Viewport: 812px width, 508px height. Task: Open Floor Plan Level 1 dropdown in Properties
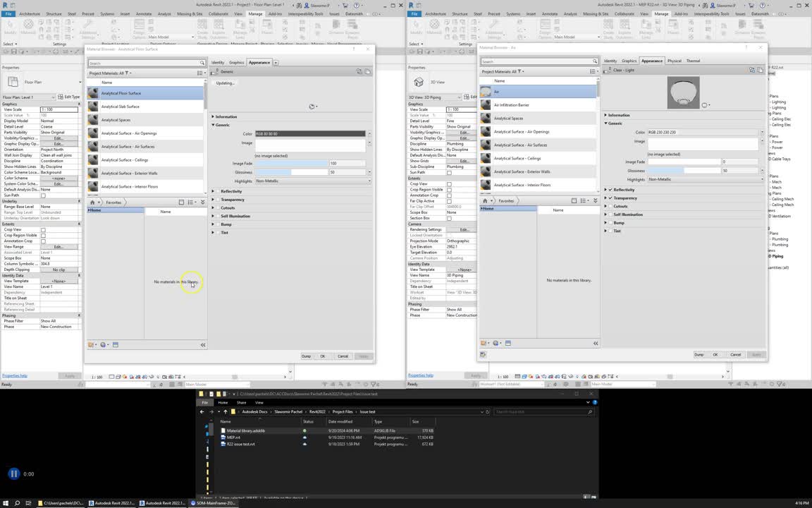[x=28, y=97]
